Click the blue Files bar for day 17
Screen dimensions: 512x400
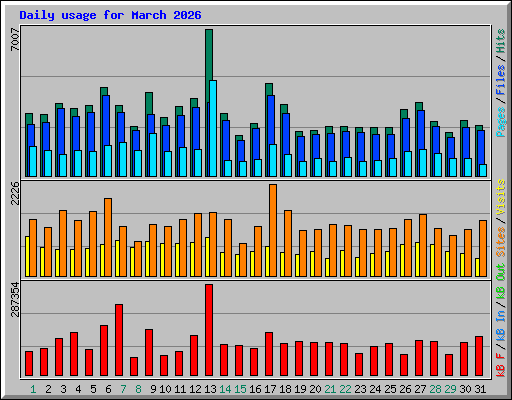[271, 120]
